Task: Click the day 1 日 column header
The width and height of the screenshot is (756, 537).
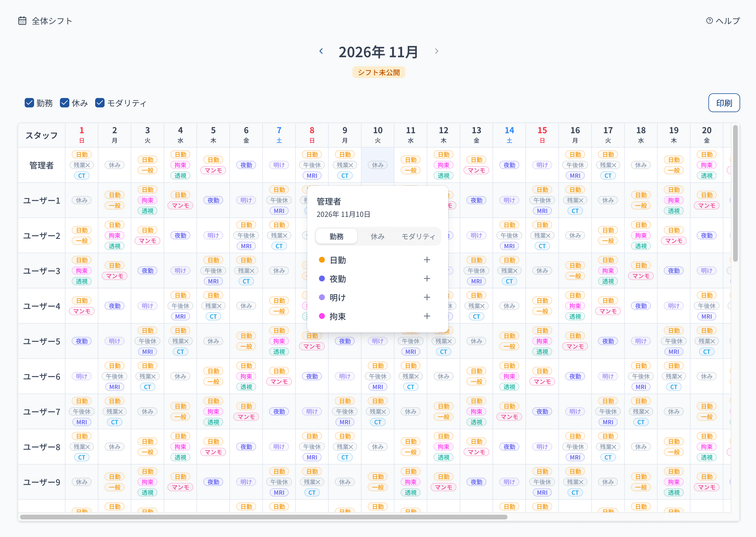Action: (82, 135)
